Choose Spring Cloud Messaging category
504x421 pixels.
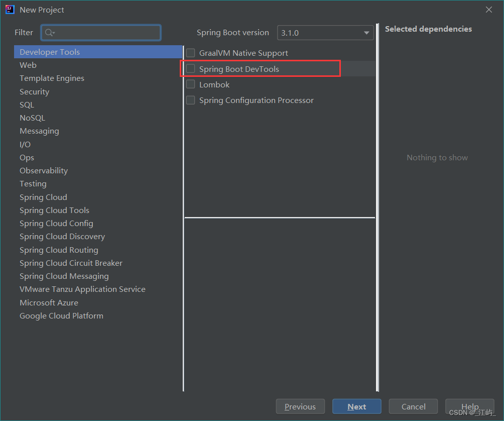pyautogui.click(x=98, y=276)
